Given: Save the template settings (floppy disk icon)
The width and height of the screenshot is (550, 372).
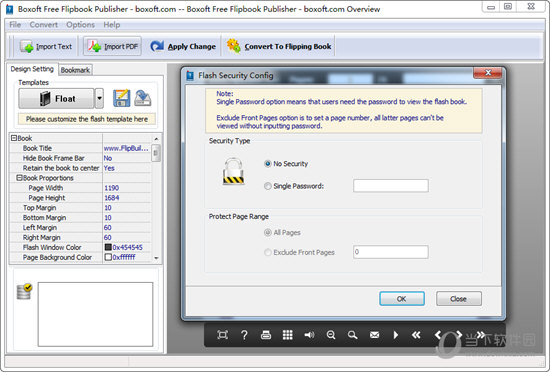Looking at the screenshot, I should tap(121, 98).
